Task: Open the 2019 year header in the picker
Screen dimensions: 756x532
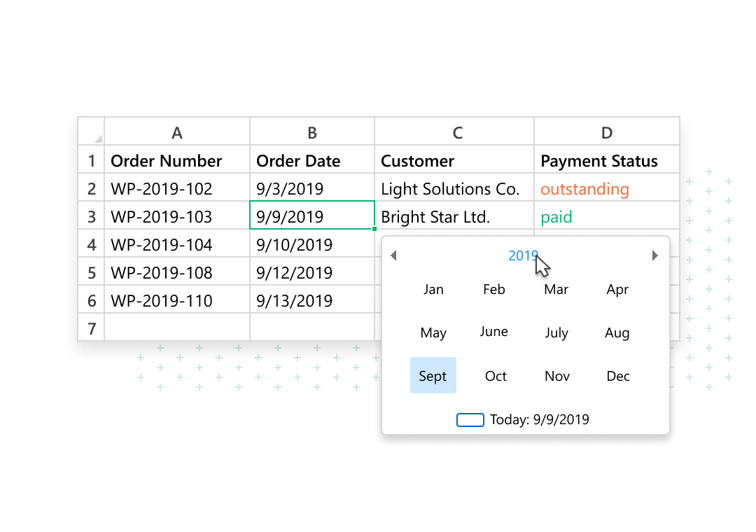Action: 523,256
